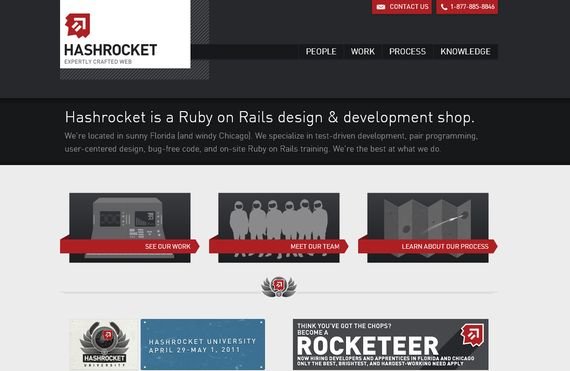Click the envelope icon on Contact Us
Viewport: 570px width, 371px height.
[x=381, y=7]
